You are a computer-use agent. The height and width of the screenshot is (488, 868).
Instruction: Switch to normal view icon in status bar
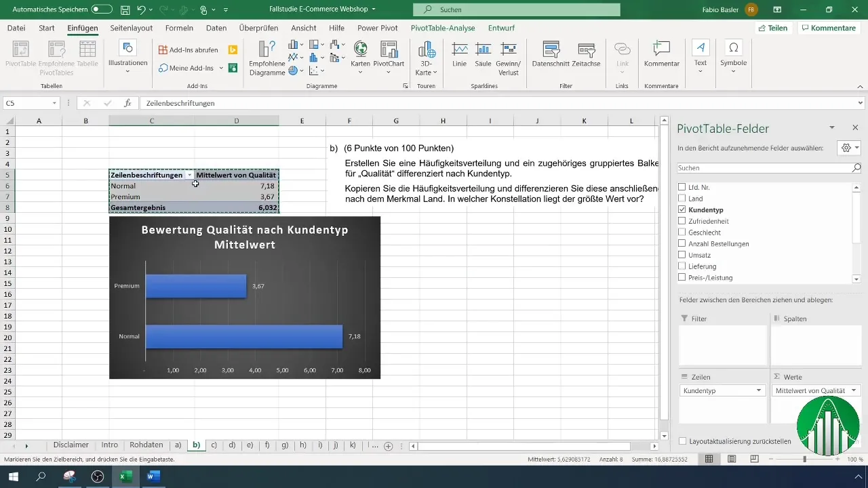pyautogui.click(x=709, y=459)
